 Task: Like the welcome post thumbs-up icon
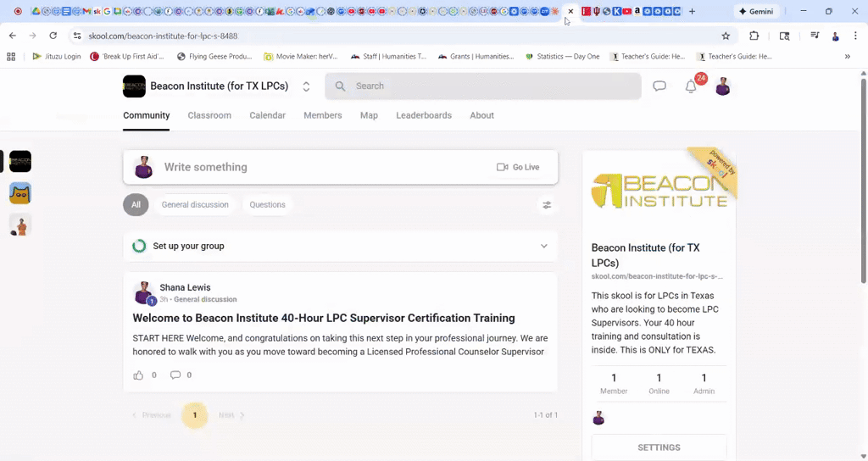tap(138, 375)
